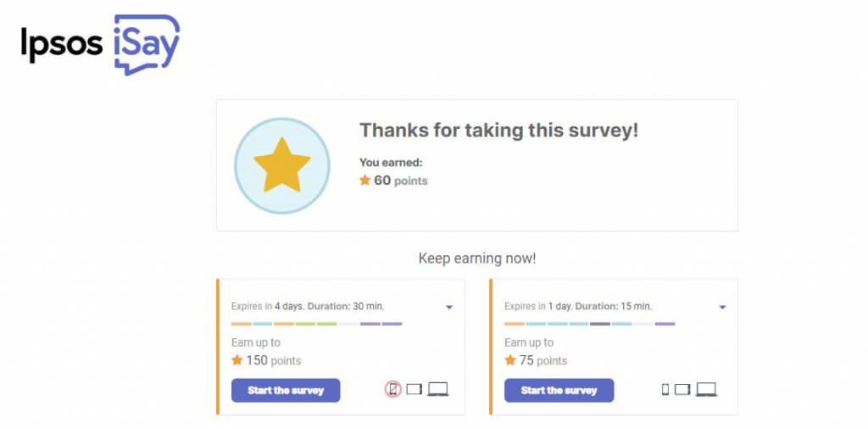Click the laptop icon on the 150-point survey

pyautogui.click(x=437, y=390)
